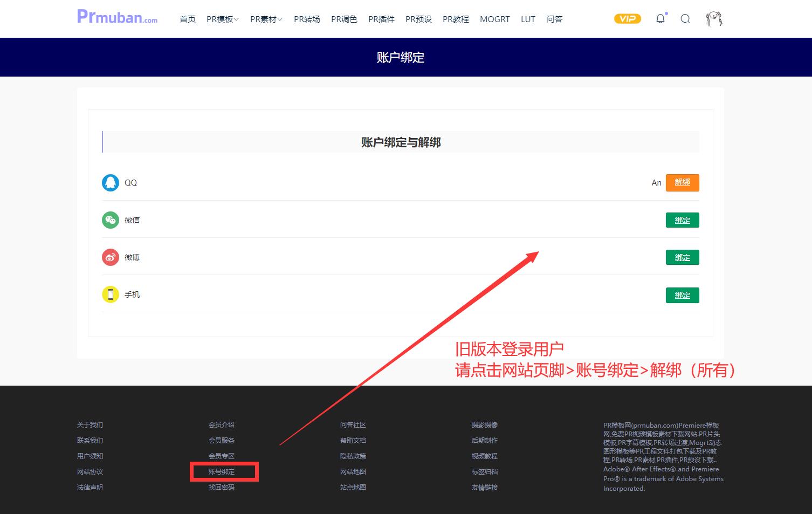812x514 pixels.
Task: Expand the PR模板 dropdown menu
Action: (222, 19)
